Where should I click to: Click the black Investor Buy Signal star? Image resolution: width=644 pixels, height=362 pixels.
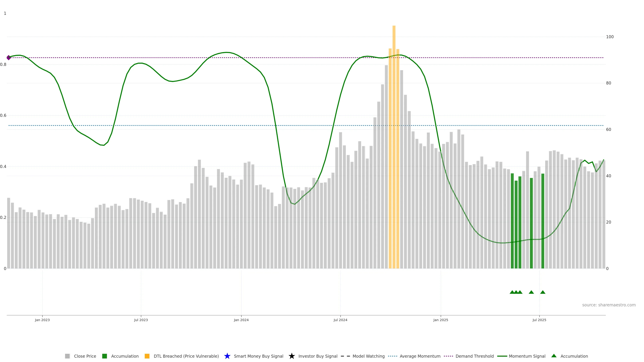tap(291, 356)
